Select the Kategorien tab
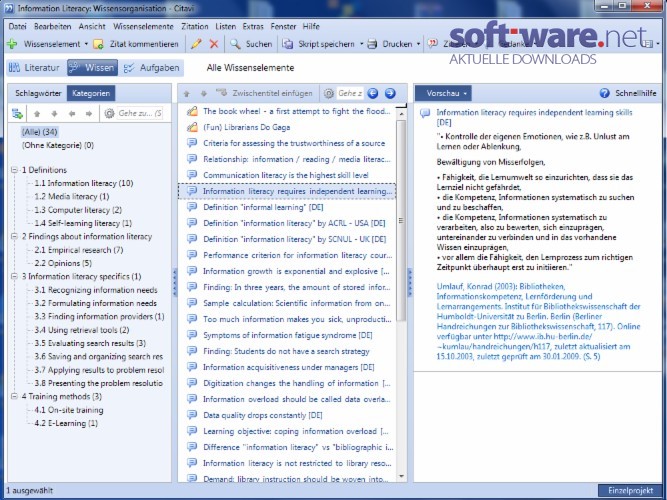 (91, 93)
